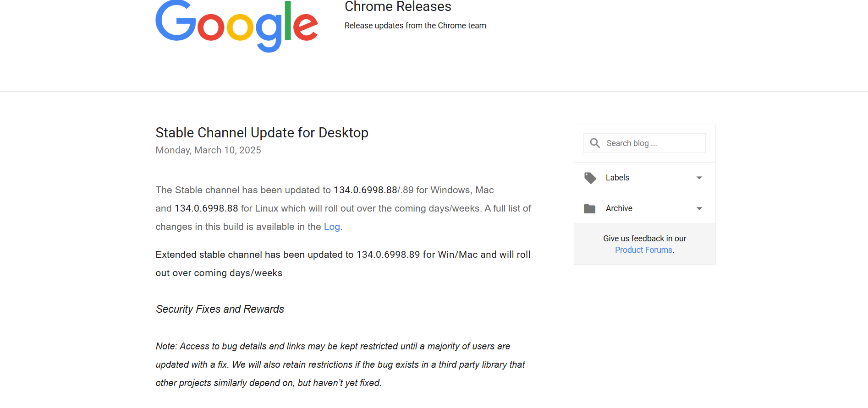Image resolution: width=868 pixels, height=408 pixels.
Task: Click the italic Note about restricted bug details
Action: (x=340, y=364)
